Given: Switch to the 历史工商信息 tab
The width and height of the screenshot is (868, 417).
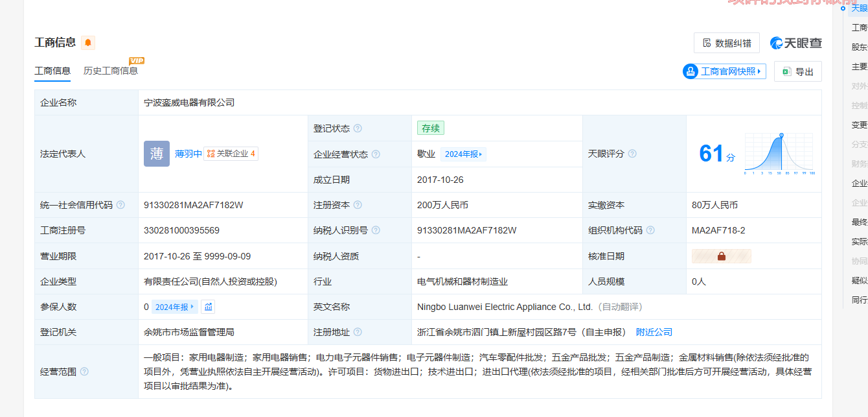Looking at the screenshot, I should click(111, 71).
